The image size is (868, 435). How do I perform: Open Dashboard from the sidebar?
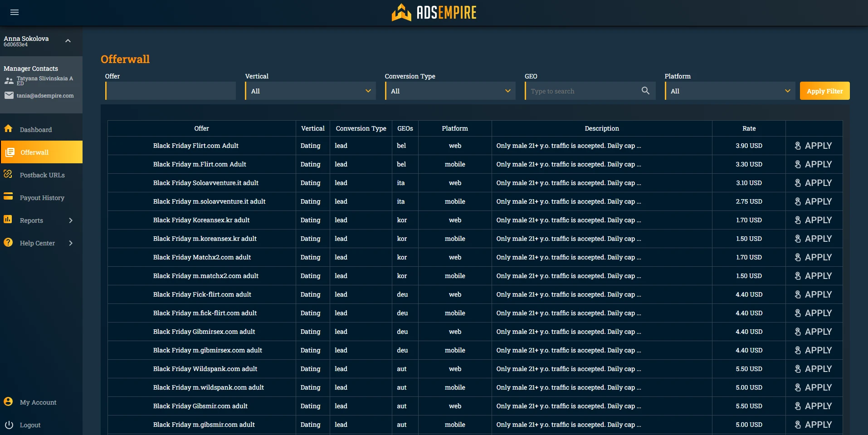coord(41,129)
